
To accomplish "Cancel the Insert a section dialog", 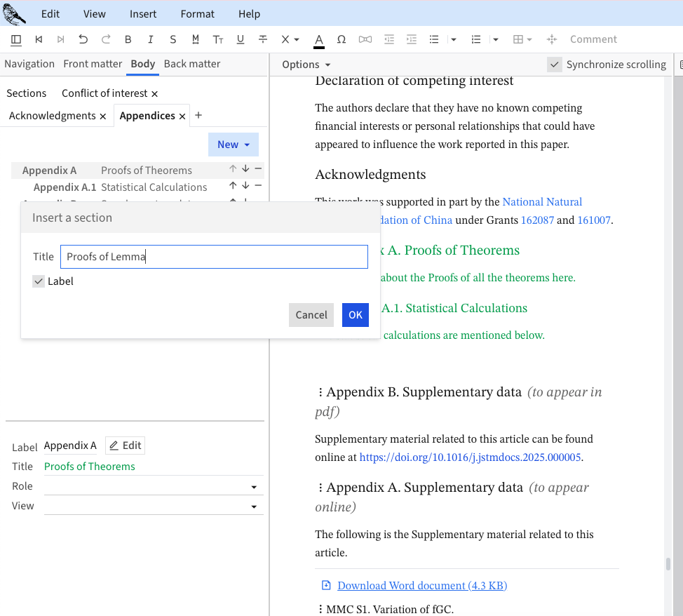I will coord(311,315).
